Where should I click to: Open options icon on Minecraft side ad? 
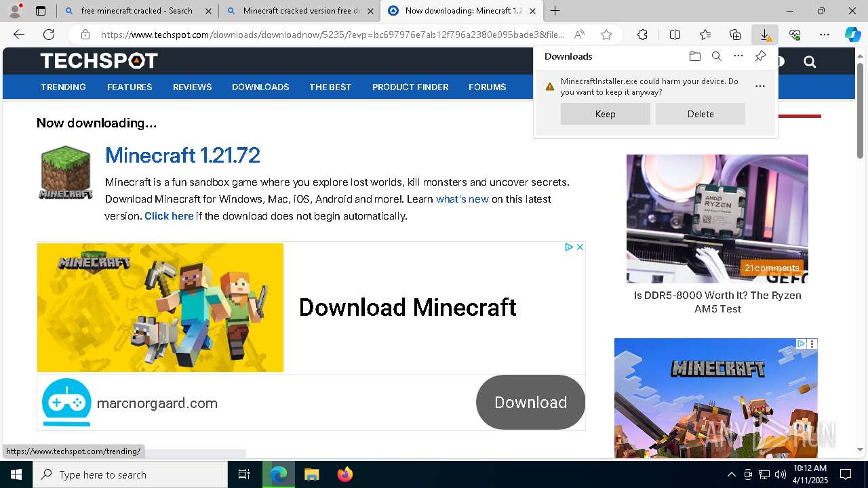pos(812,344)
